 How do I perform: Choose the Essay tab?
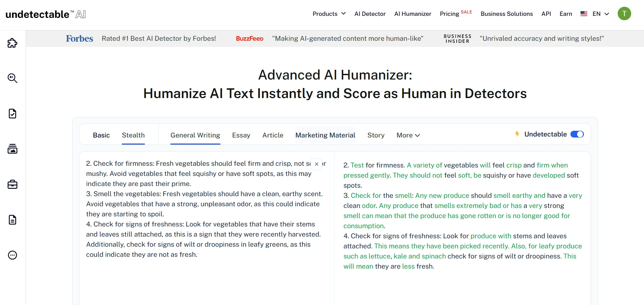(x=241, y=135)
